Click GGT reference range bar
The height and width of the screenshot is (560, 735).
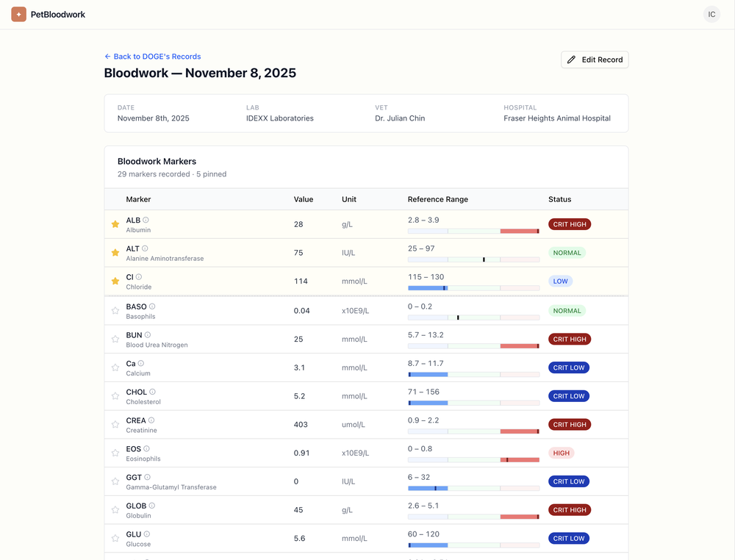click(473, 488)
